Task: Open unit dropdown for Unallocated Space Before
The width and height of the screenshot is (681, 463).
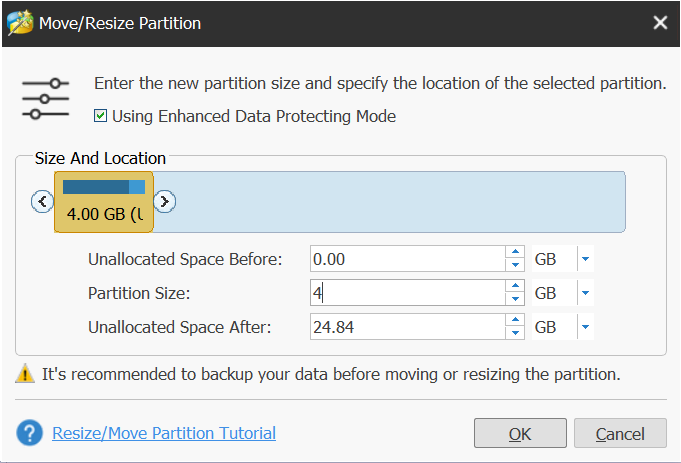Action: [x=586, y=259]
